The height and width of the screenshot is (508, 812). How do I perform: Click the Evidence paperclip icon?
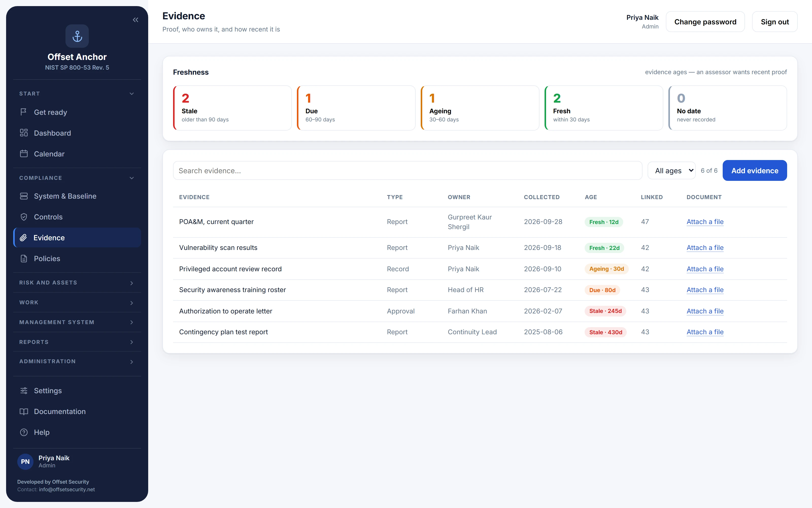(x=23, y=237)
